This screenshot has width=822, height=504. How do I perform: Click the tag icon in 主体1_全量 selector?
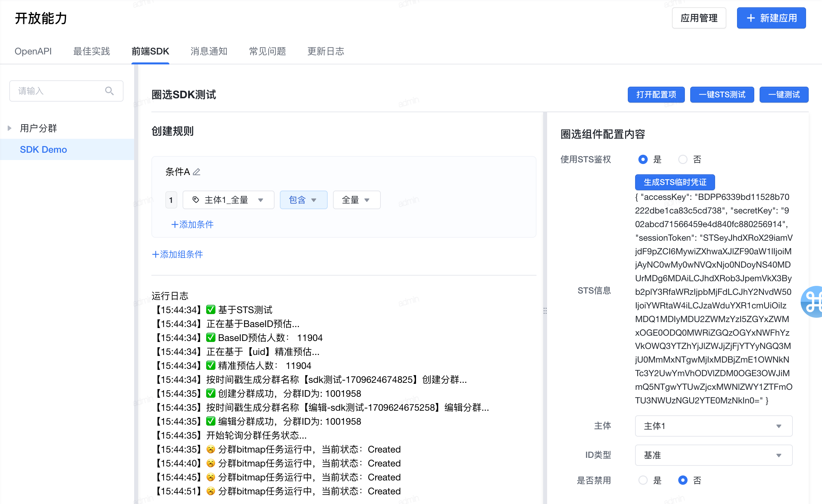(x=196, y=200)
